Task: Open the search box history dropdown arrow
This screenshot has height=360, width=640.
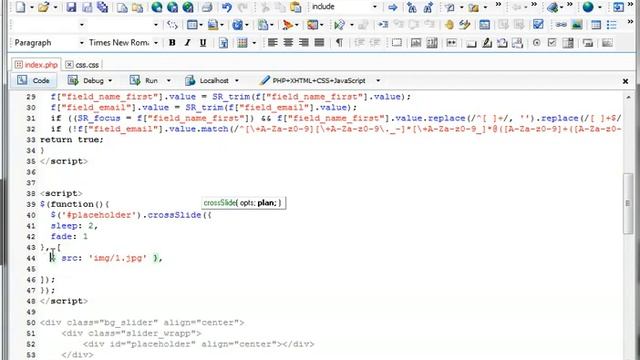Action: click(375, 7)
